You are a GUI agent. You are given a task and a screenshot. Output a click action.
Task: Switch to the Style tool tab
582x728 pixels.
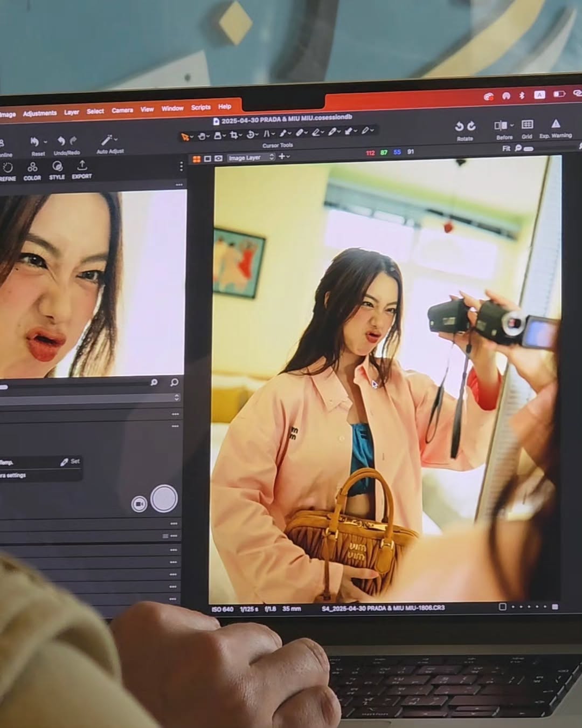tap(57, 169)
